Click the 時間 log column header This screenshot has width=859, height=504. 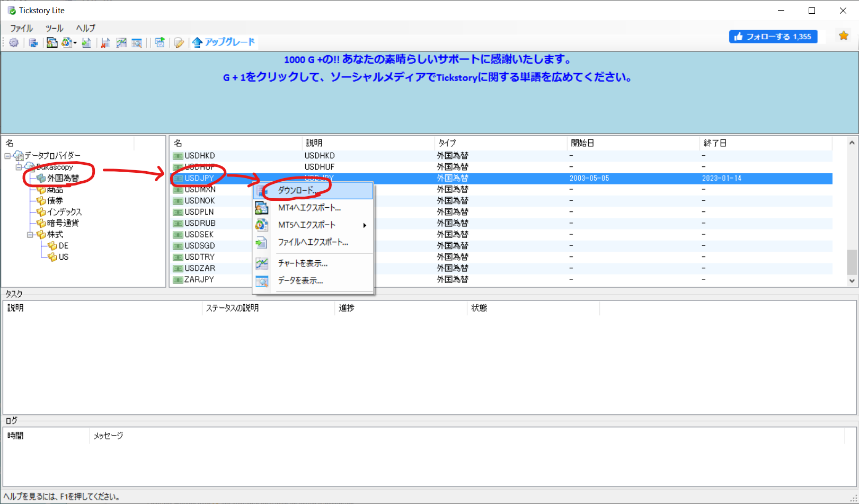click(x=47, y=436)
